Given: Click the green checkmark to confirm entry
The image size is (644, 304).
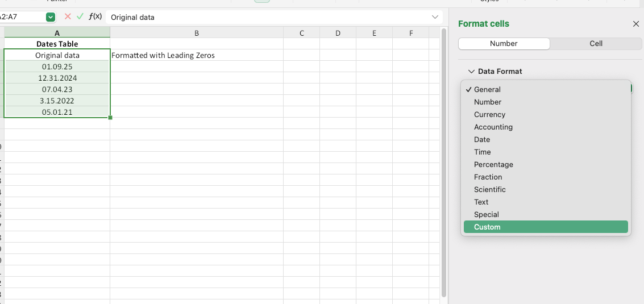Looking at the screenshot, I should coord(80,17).
